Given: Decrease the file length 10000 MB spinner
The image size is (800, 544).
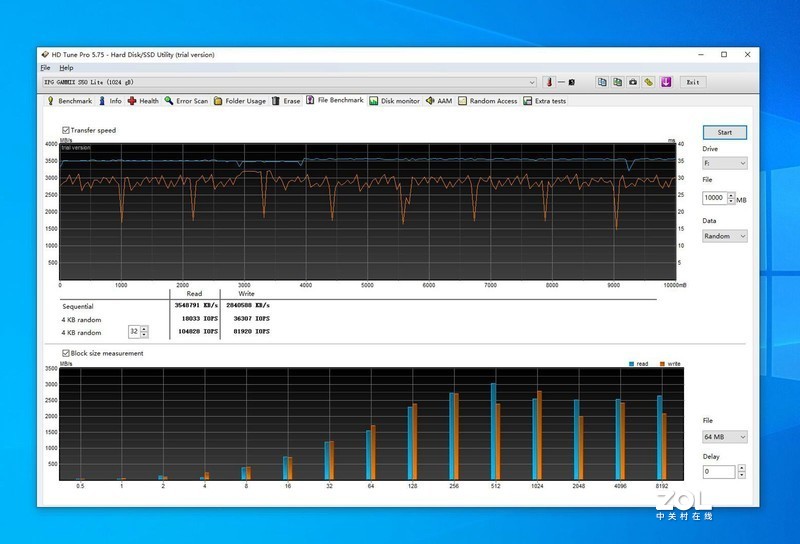Looking at the screenshot, I should pyautogui.click(x=731, y=201).
